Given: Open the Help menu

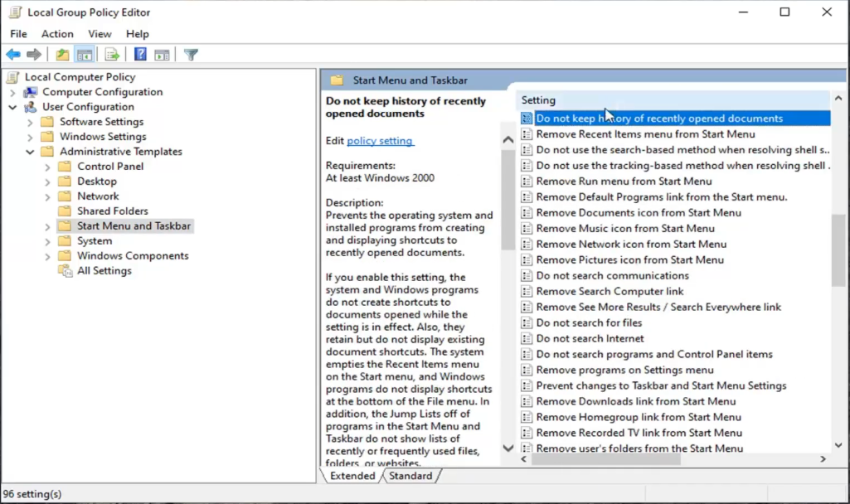Looking at the screenshot, I should coord(137,34).
